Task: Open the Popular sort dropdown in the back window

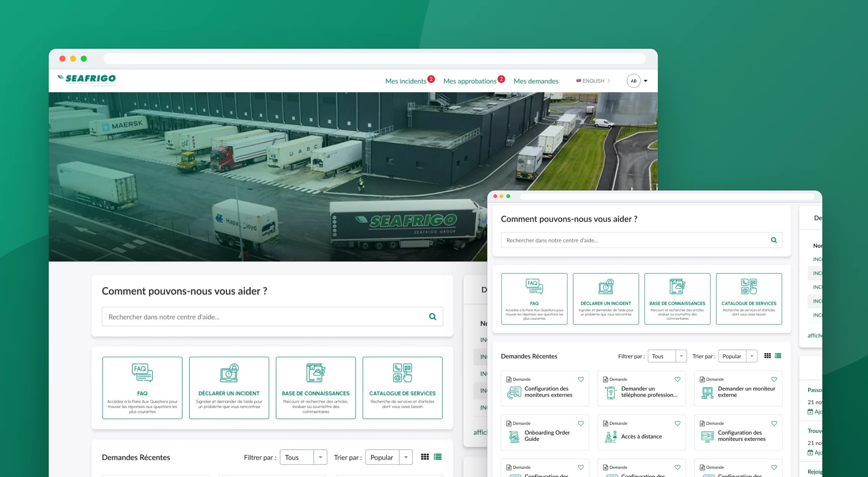Action: (x=389, y=457)
